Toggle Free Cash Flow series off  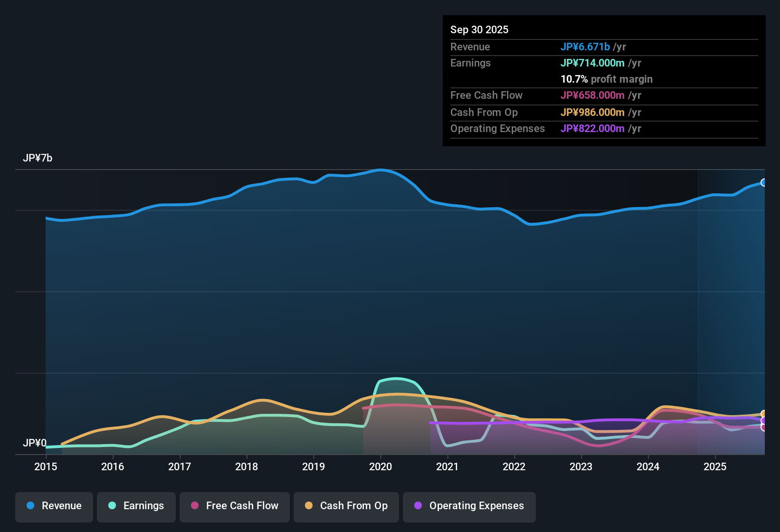point(234,506)
